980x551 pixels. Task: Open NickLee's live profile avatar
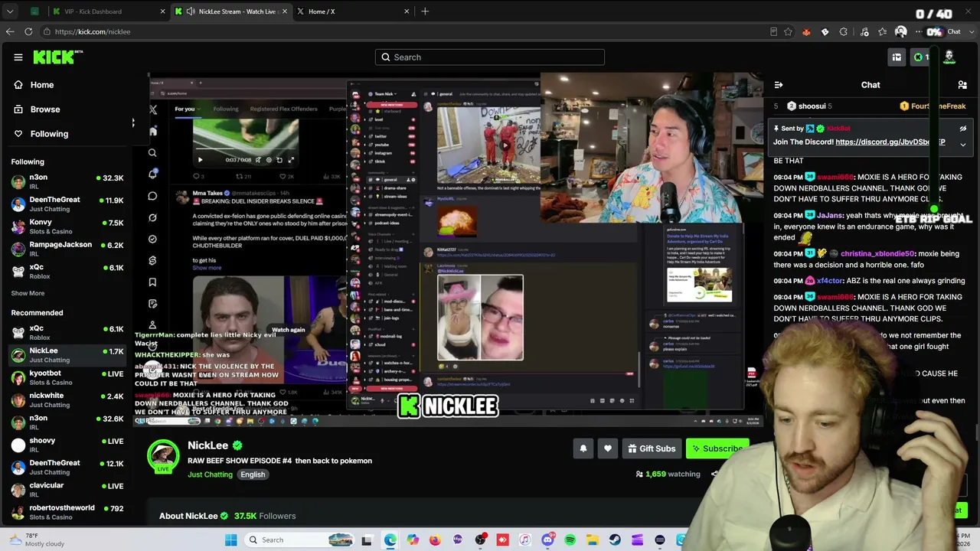tap(163, 455)
